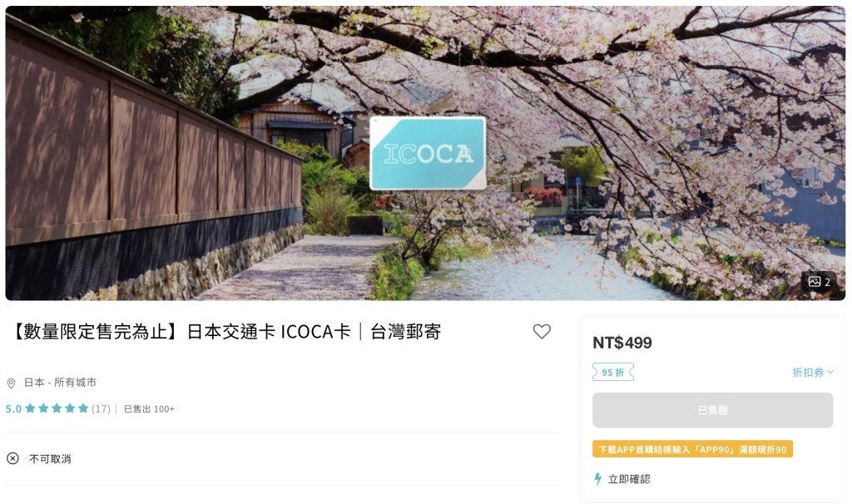This screenshot has width=852, height=504.
Task: Click the 5.0 rating score
Action: tap(13, 408)
